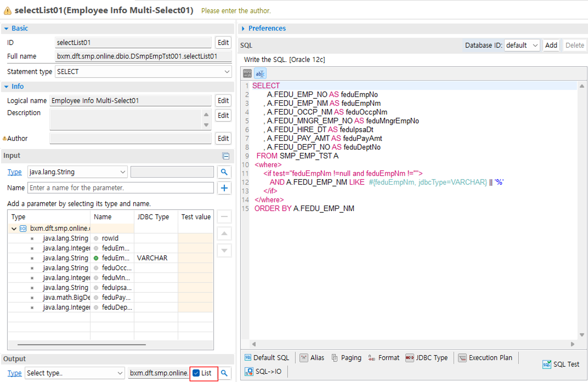Open the Database ID default dropdown
Viewport: 588px width, 382px height.
tap(522, 45)
